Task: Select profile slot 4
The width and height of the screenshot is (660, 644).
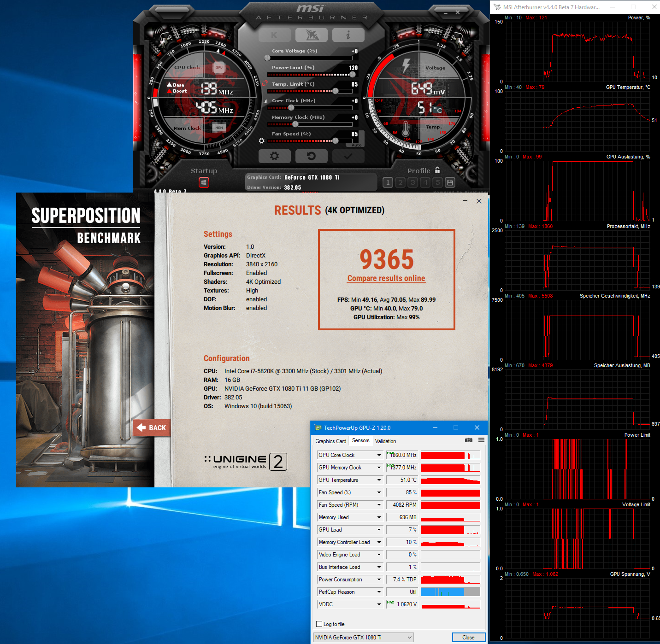Action: pyautogui.click(x=425, y=183)
